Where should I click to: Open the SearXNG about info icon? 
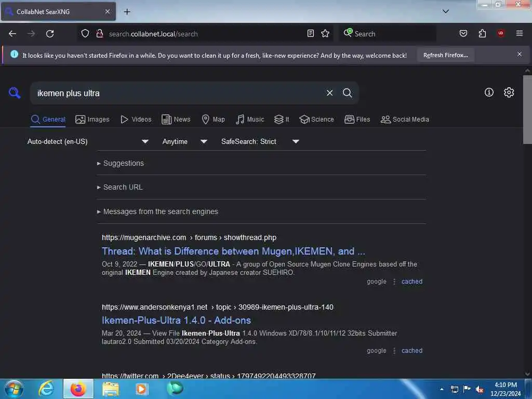click(x=489, y=92)
